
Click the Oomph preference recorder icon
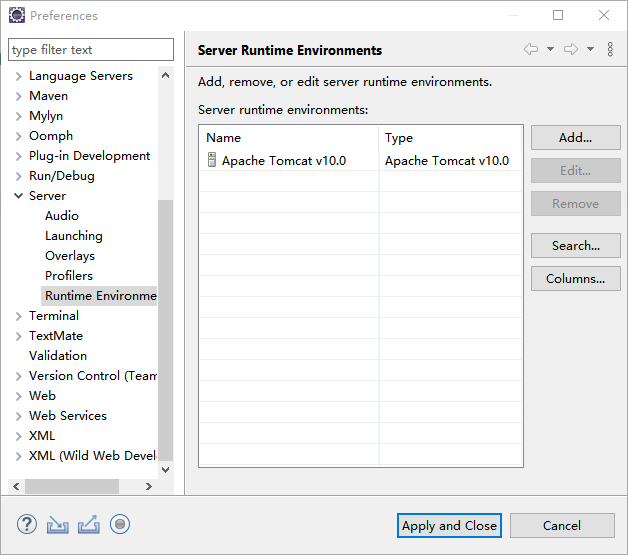[x=120, y=524]
